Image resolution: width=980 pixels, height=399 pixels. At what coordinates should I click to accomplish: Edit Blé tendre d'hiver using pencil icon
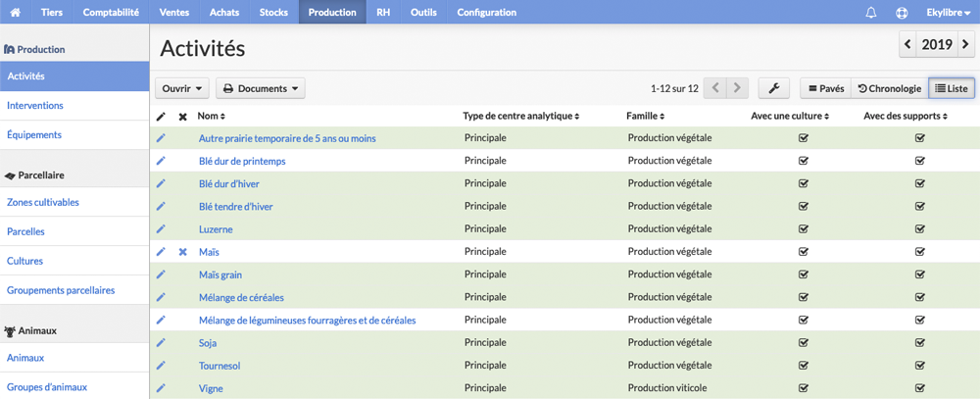point(161,206)
